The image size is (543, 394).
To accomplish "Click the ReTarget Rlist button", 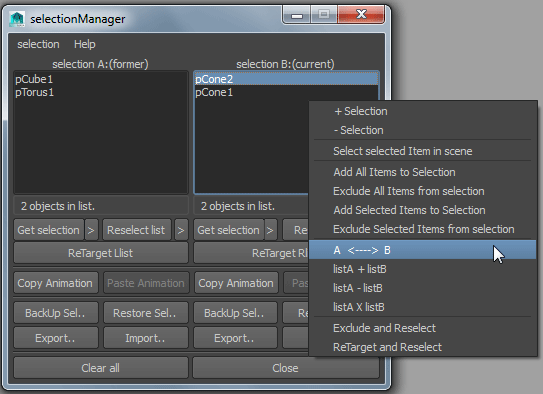I will click(x=251, y=253).
